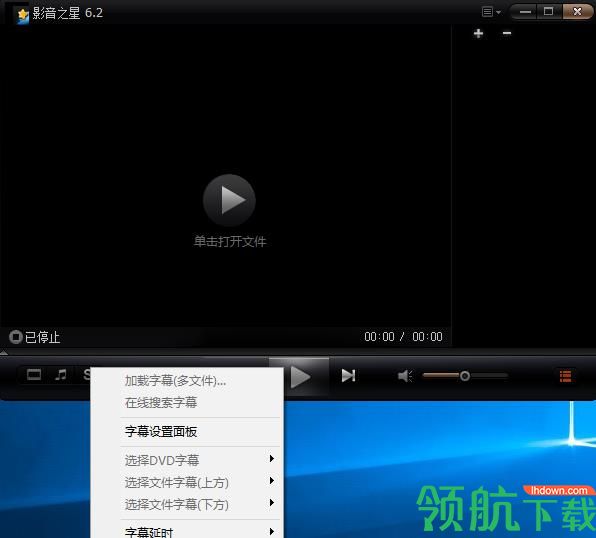The image size is (596, 538).
Task: Expand 选择DVD字幕 submenu
Action: point(187,460)
